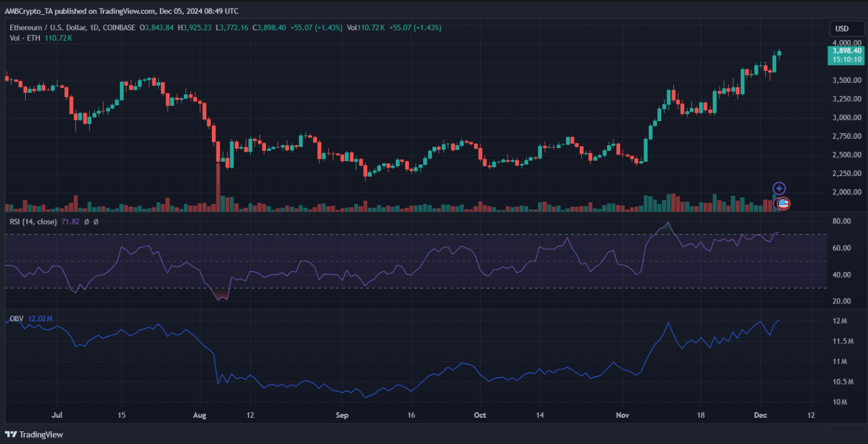868x444 pixels.
Task: Click the Dec date label on time axis
Action: [760, 415]
